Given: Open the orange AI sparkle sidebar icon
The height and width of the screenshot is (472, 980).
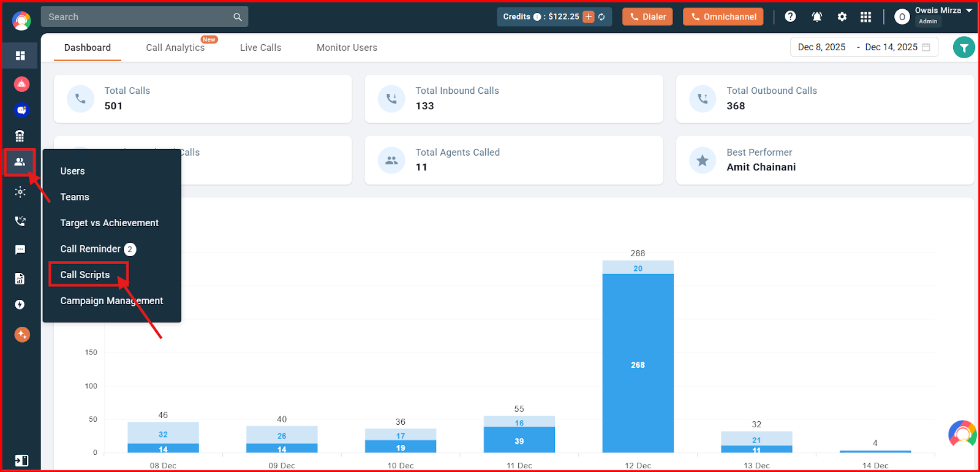Looking at the screenshot, I should point(22,334).
